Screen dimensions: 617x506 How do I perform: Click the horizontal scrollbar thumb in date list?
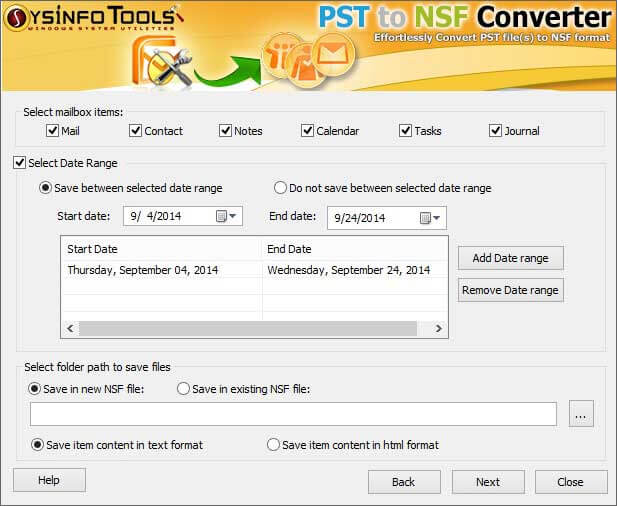(x=248, y=329)
